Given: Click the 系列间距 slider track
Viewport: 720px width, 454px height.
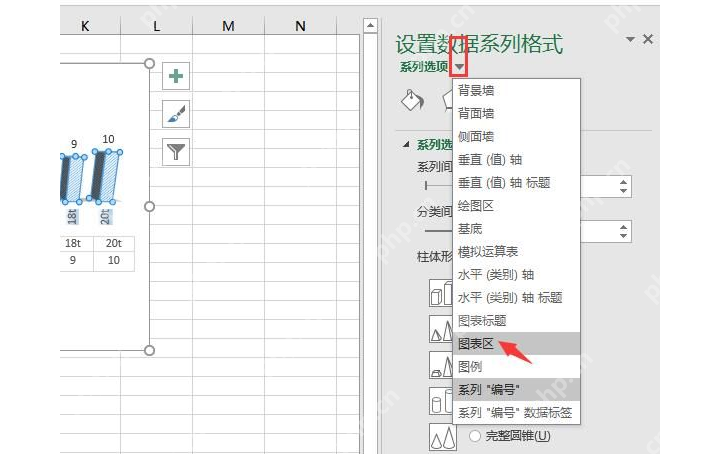Looking at the screenshot, I should click(439, 185).
